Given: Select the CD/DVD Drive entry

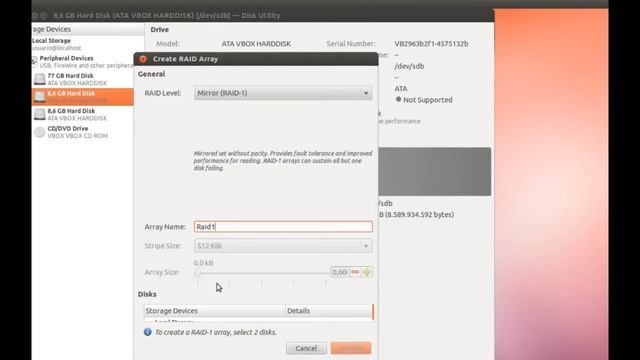Looking at the screenshot, I should click(x=82, y=132).
